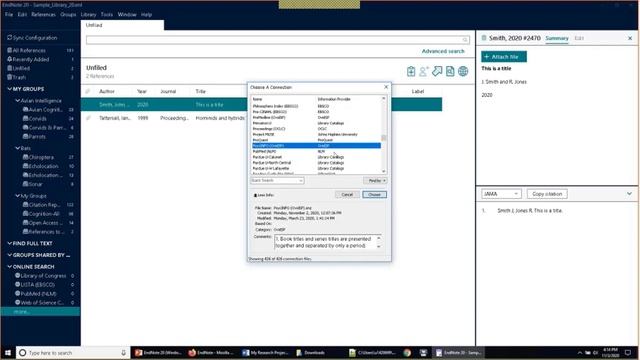This screenshot has width=640, height=360.
Task: Open References menu
Action: click(43, 14)
